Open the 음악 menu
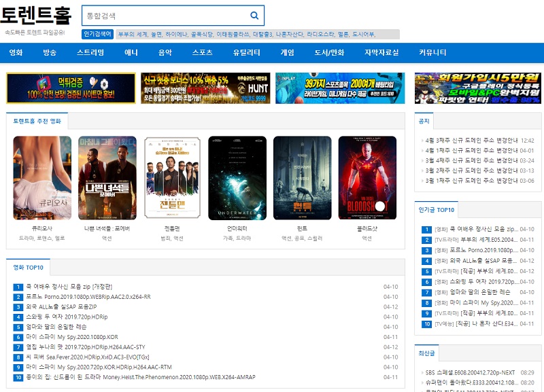 165,53
